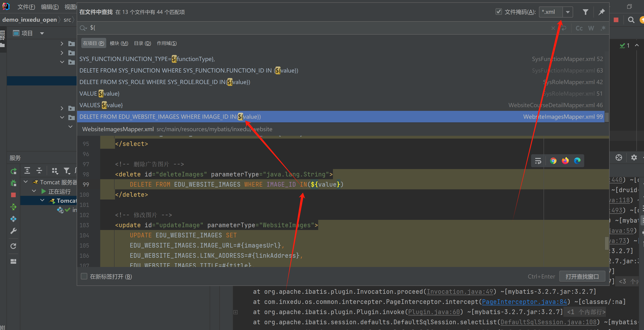
Task: Open the Edit (编辑) menu
Action: 50,7
